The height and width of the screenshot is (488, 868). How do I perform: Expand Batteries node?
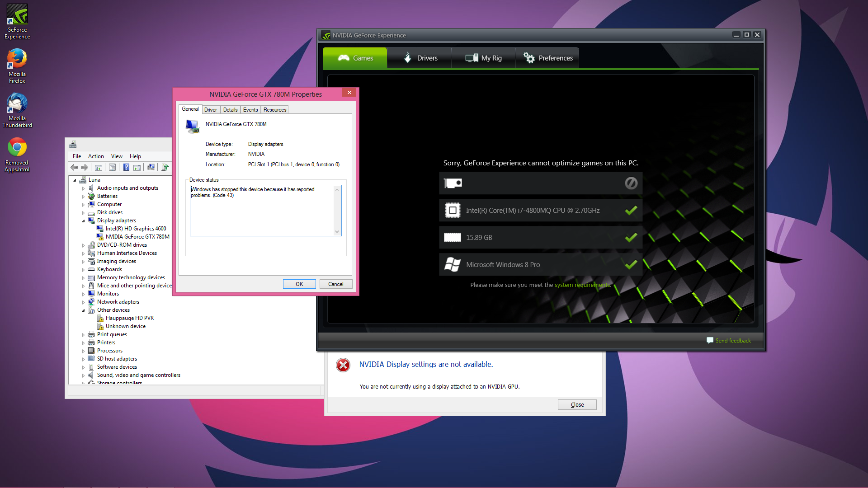pos(83,197)
